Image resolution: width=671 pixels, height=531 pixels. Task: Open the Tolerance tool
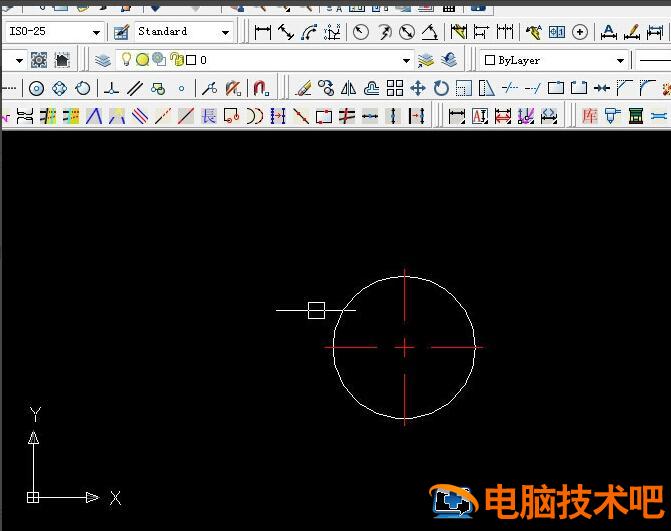(557, 32)
